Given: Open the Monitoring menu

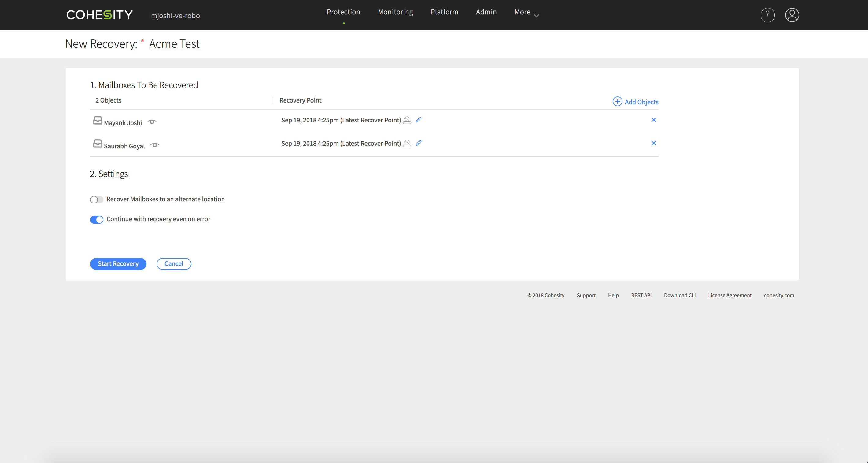Looking at the screenshot, I should coord(395,12).
